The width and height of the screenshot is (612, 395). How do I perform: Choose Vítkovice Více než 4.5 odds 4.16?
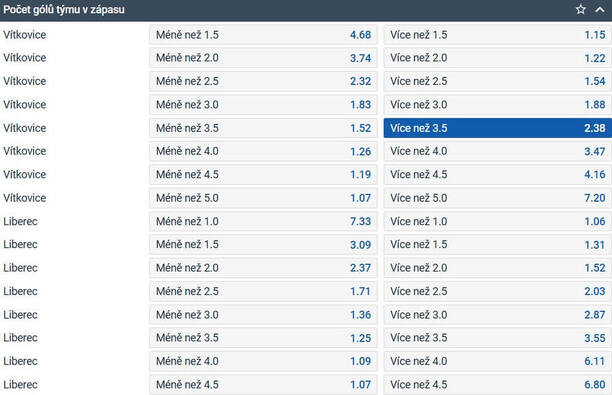click(x=498, y=174)
